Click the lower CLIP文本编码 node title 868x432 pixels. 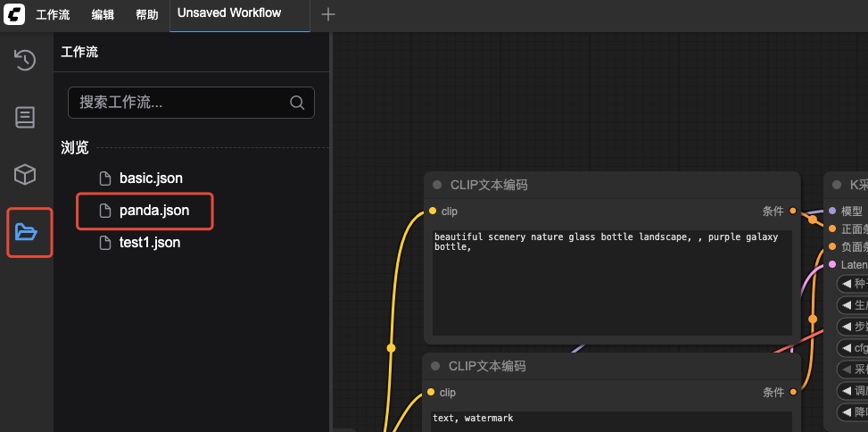tap(487, 366)
